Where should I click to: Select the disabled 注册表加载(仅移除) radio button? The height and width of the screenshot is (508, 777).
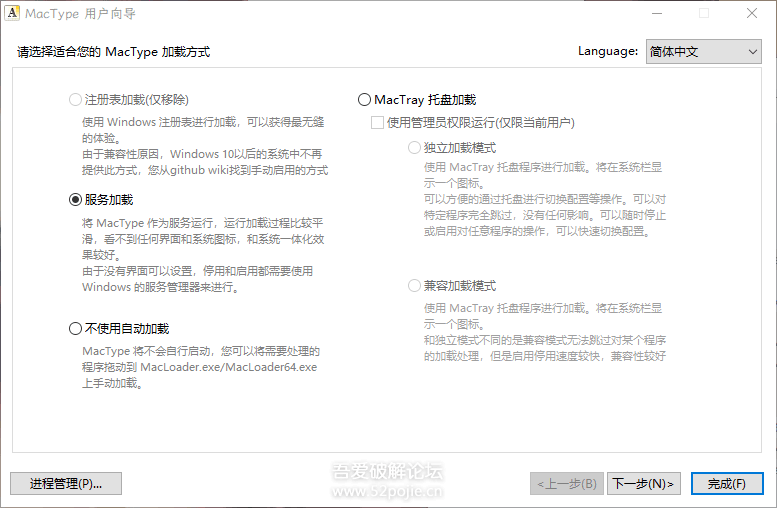75,100
